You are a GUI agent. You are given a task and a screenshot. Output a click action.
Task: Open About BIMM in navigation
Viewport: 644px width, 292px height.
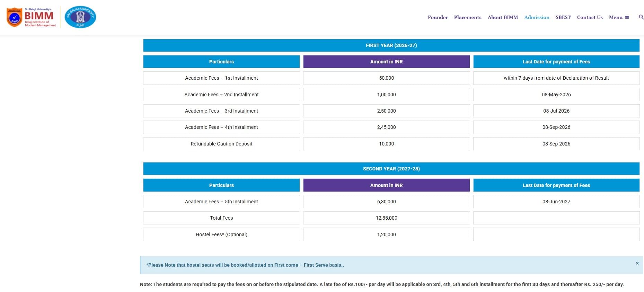point(503,17)
